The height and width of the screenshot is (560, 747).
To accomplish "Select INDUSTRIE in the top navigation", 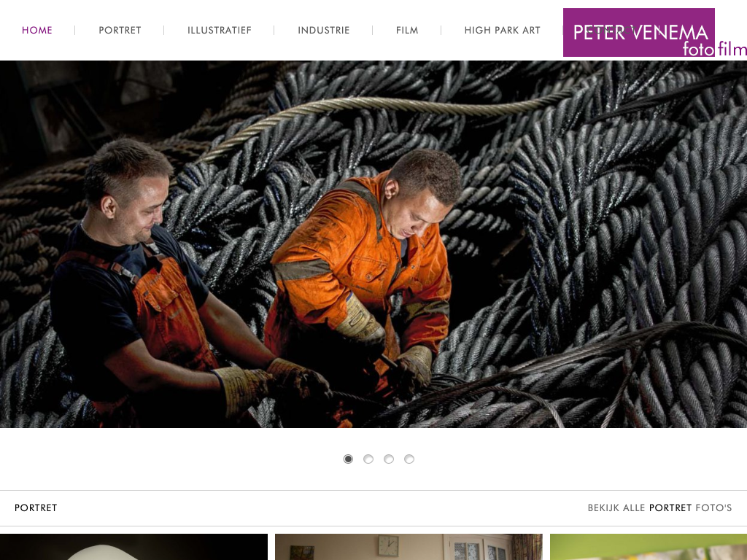I will pos(323,30).
